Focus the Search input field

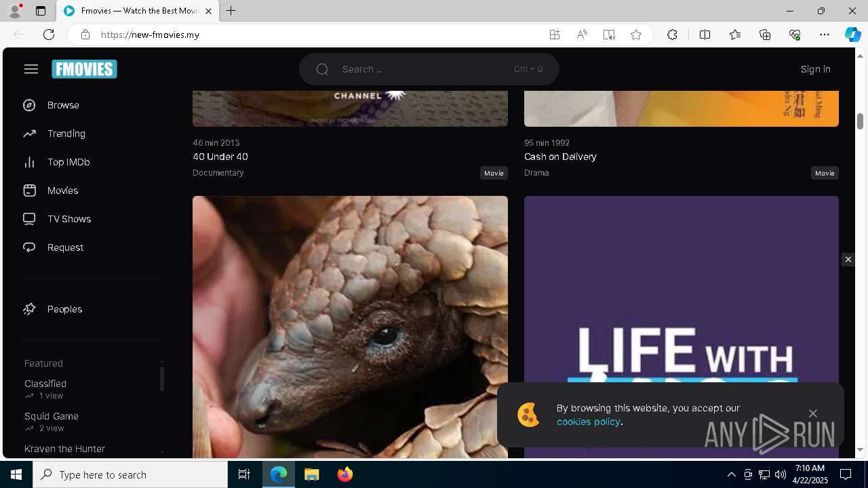429,69
